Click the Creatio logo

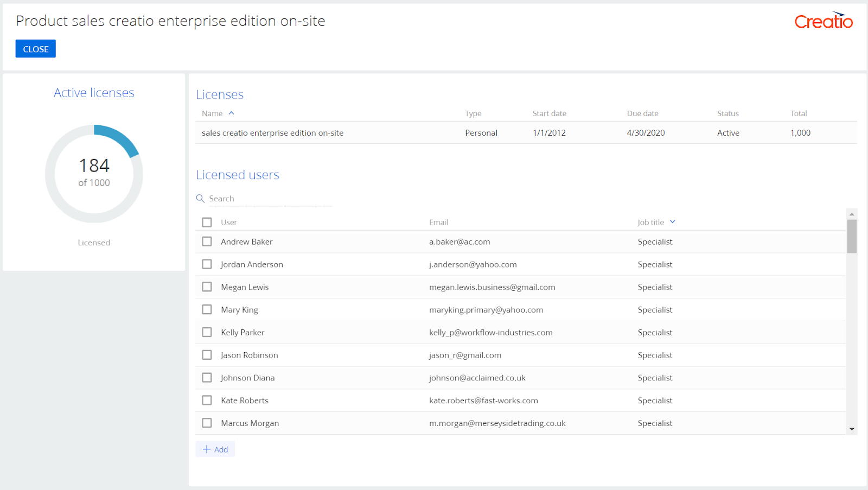click(x=824, y=21)
